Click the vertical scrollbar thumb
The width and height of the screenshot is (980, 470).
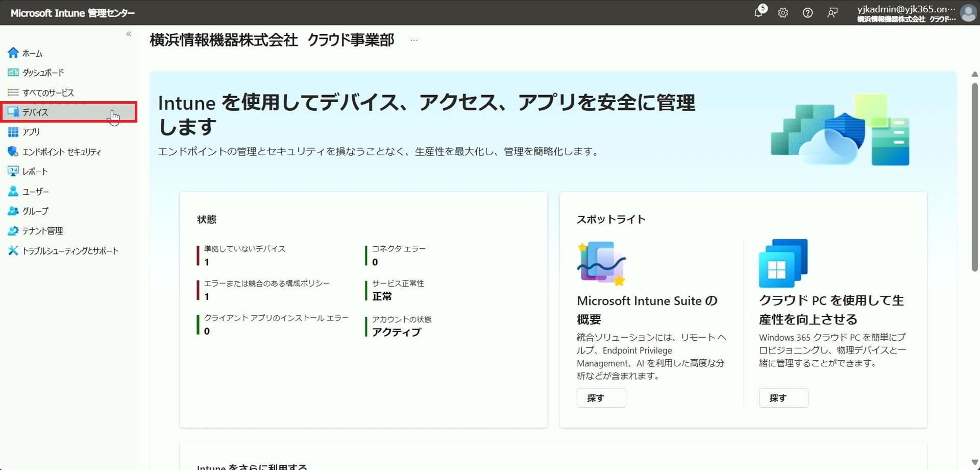pos(974,176)
